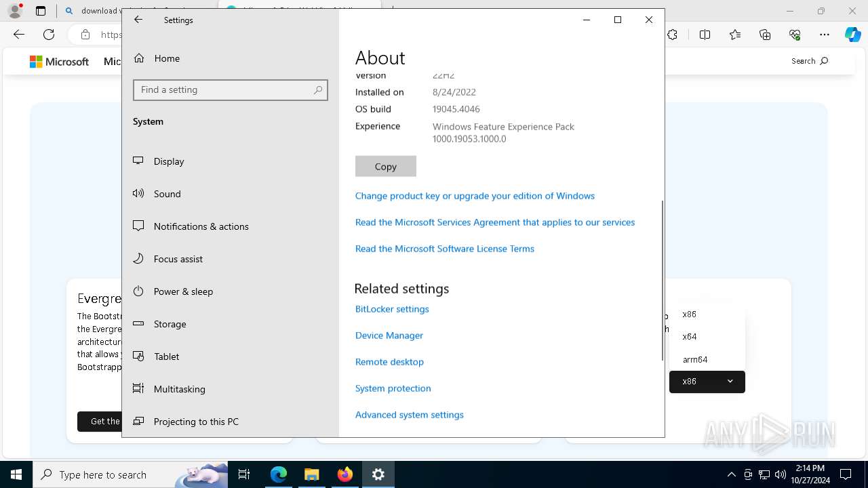Open BitLocker settings link

coord(392,309)
